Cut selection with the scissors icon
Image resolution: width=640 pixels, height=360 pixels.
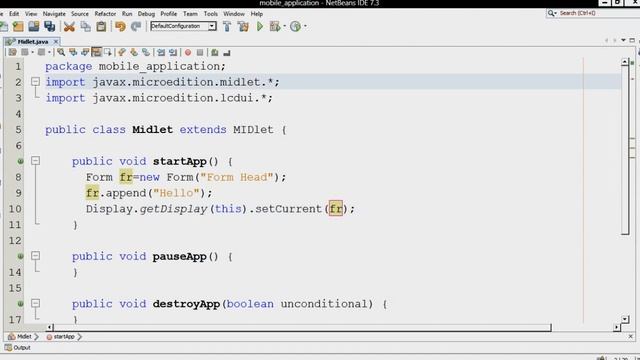pyautogui.click(x=69, y=27)
